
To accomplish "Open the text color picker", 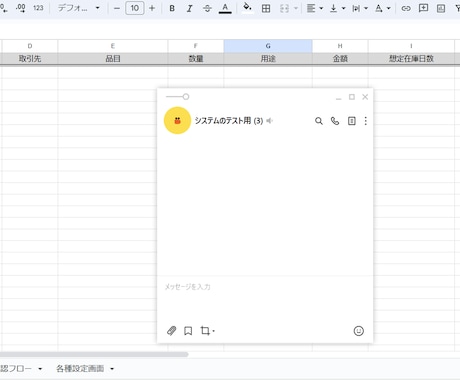I will pos(225,8).
